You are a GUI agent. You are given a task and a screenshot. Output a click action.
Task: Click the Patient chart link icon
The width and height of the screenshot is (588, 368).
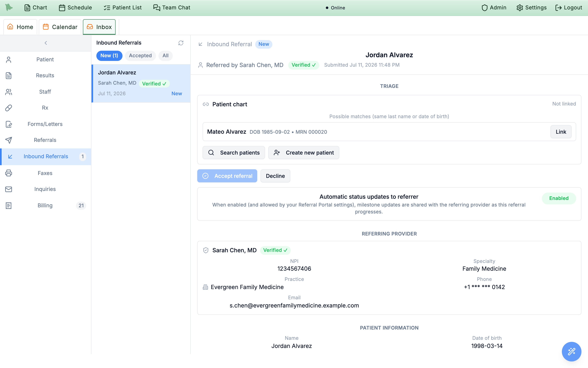click(206, 104)
